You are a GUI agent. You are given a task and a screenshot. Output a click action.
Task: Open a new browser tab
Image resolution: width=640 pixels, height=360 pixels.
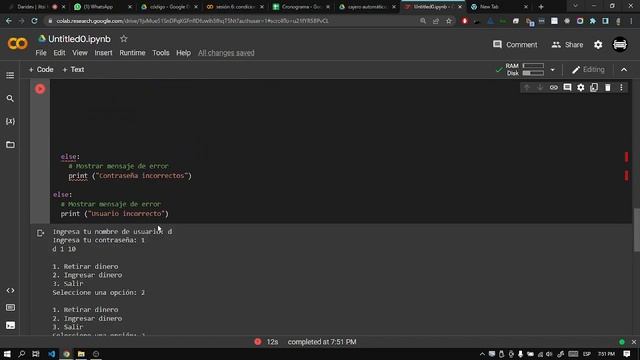point(541,7)
